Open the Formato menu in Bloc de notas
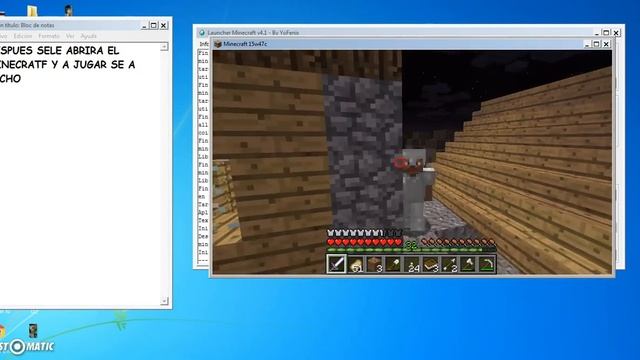640x360 pixels. 49,36
